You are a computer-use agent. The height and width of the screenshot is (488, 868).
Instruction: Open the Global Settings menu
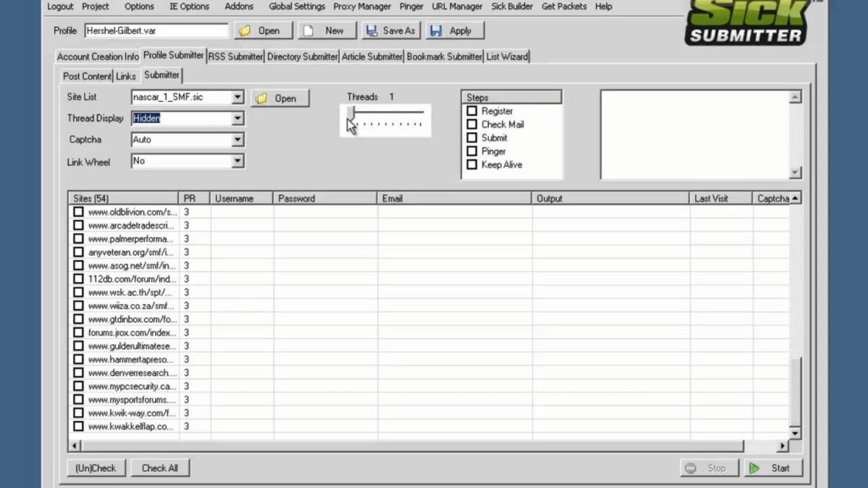[x=297, y=7]
